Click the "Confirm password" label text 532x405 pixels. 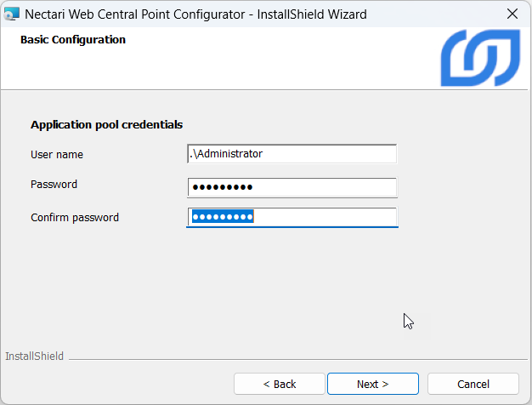[x=75, y=218]
